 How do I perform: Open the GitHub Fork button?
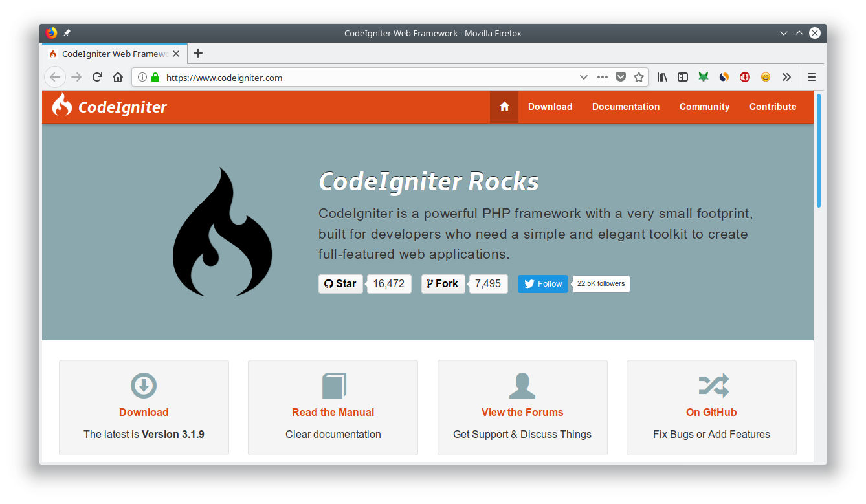[443, 283]
